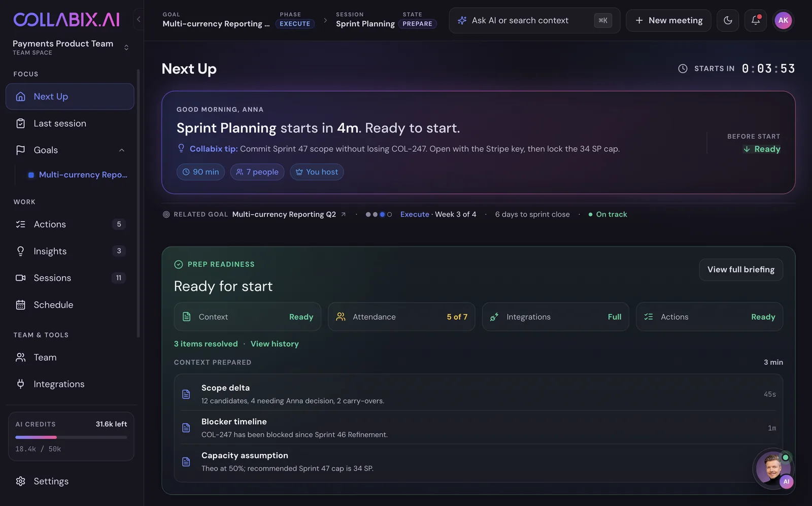Select Multi-currency Repo... goal in sidebar
Viewport: 812px width, 506px height.
pyautogui.click(x=78, y=175)
